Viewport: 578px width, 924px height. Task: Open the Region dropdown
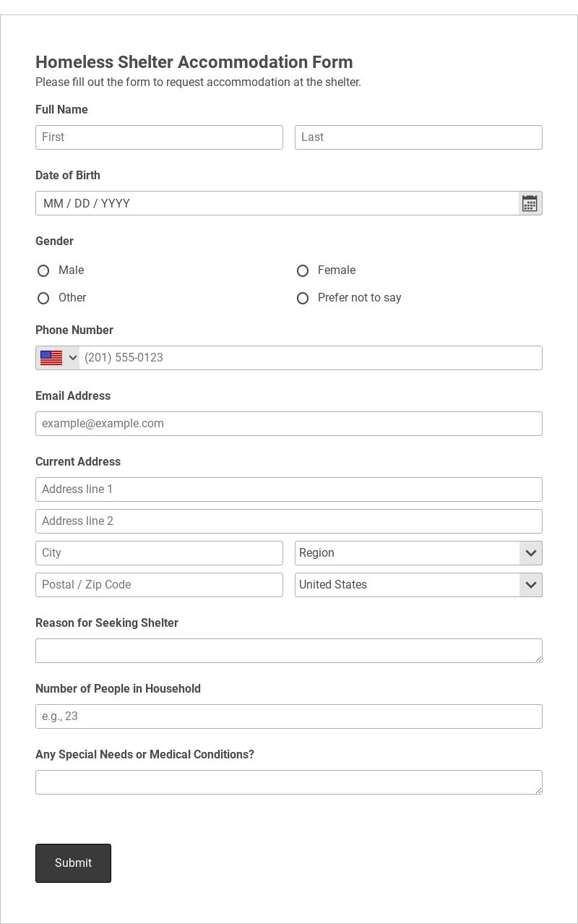coord(418,553)
